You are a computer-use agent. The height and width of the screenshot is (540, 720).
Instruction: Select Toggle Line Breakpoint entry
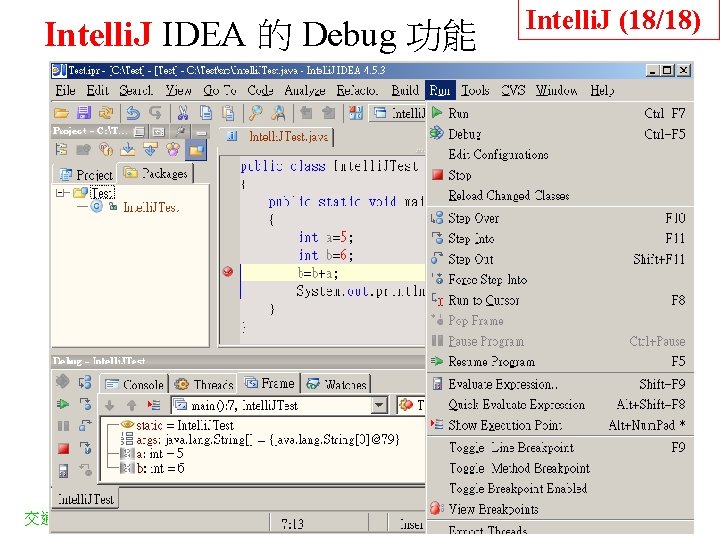click(559, 448)
